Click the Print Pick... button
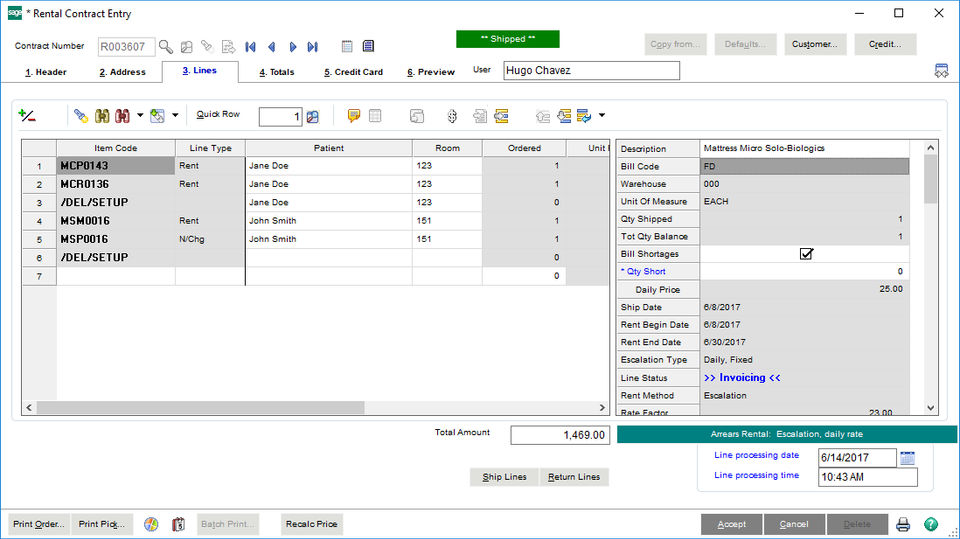The height and width of the screenshot is (539, 960). [x=102, y=524]
